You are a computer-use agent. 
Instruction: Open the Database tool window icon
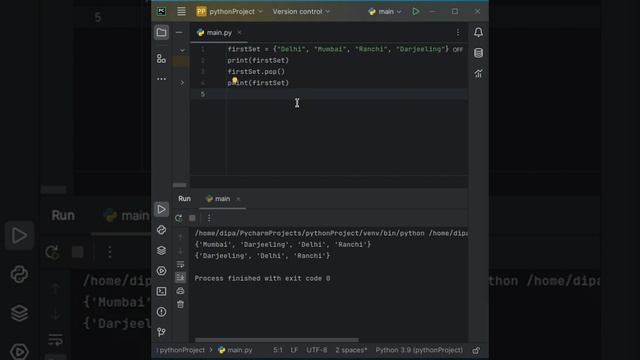478,53
